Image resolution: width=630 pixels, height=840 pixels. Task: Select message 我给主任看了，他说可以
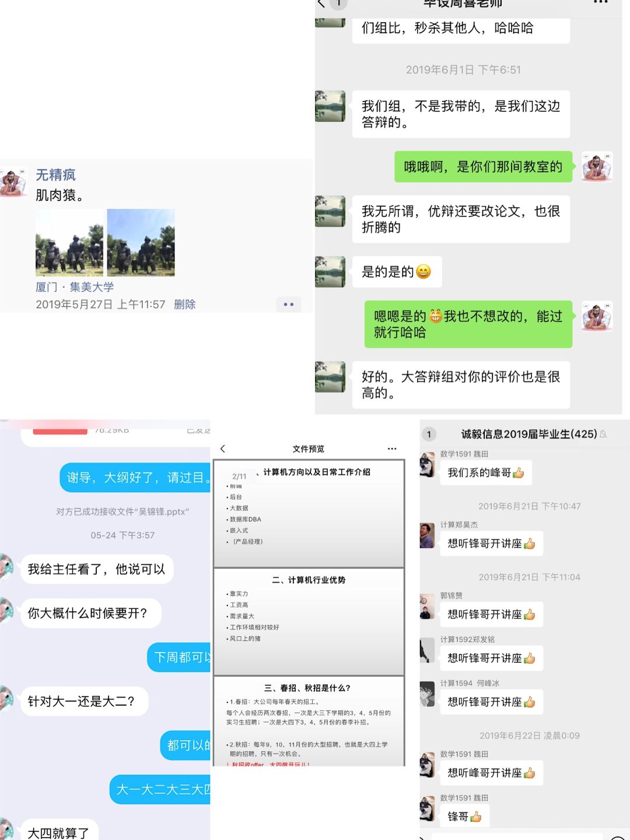pyautogui.click(x=97, y=569)
